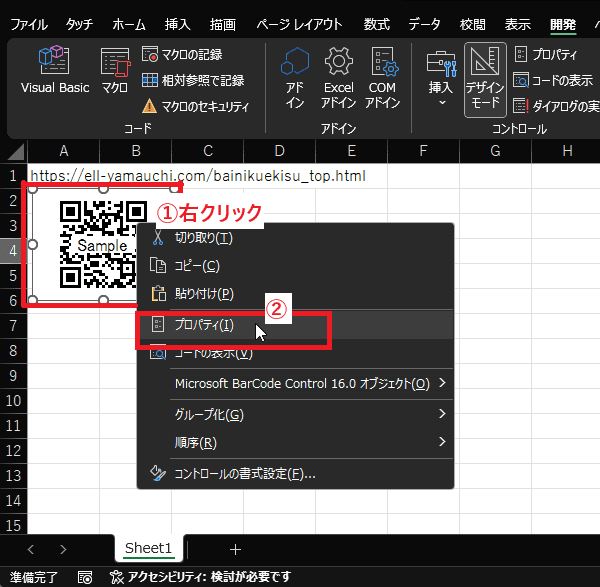Click the マクロ (Macros) icon
Viewport: 600px width, 587px height.
(x=115, y=71)
